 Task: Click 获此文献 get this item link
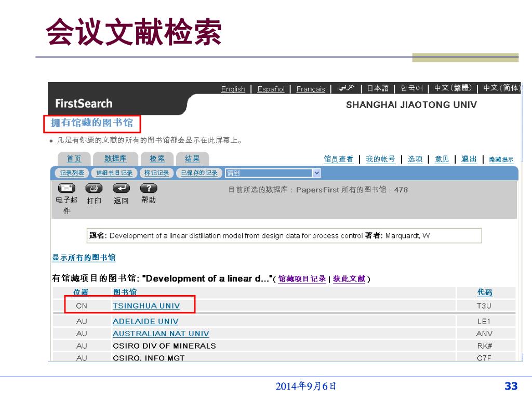349,278
